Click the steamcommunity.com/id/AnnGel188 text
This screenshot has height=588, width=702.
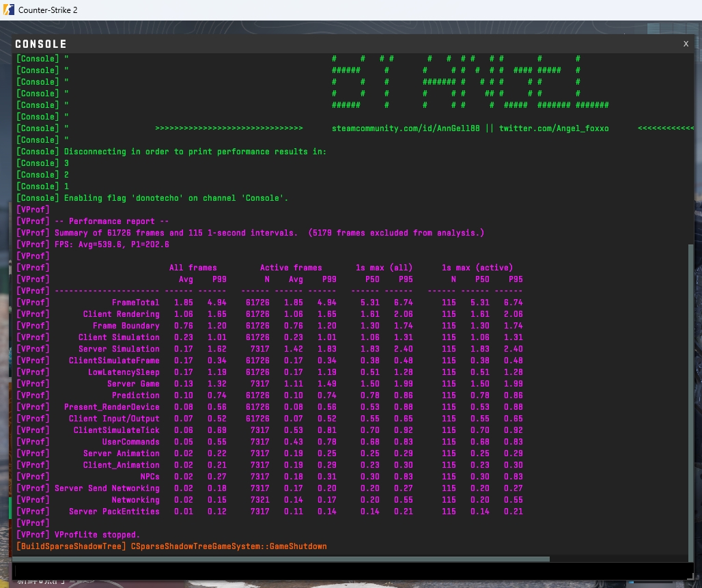click(406, 128)
